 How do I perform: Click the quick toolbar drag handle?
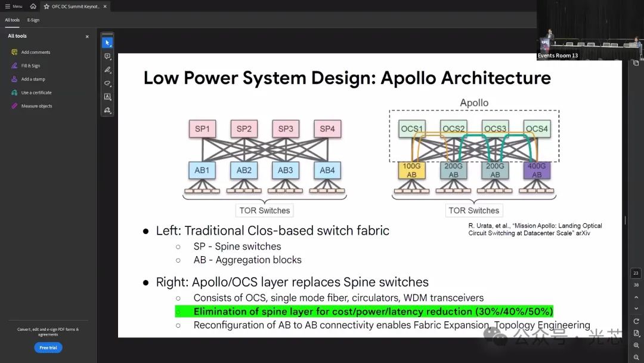(x=107, y=34)
